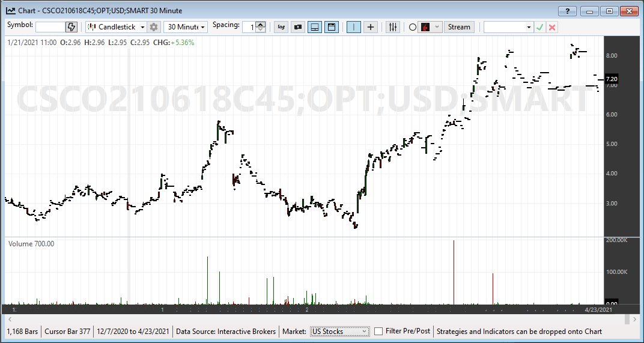Click the Spacing value field
Viewport: 644px width, 343px height.
[249, 27]
